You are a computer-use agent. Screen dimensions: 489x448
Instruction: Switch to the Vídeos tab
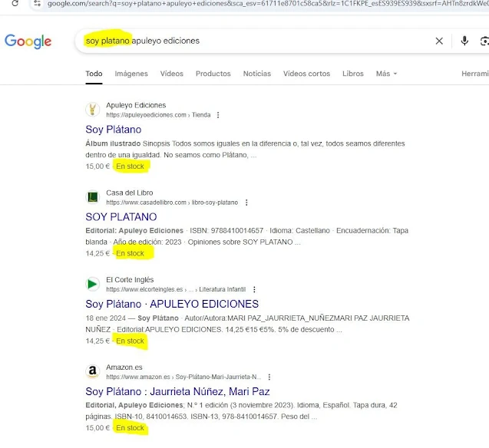[171, 74]
